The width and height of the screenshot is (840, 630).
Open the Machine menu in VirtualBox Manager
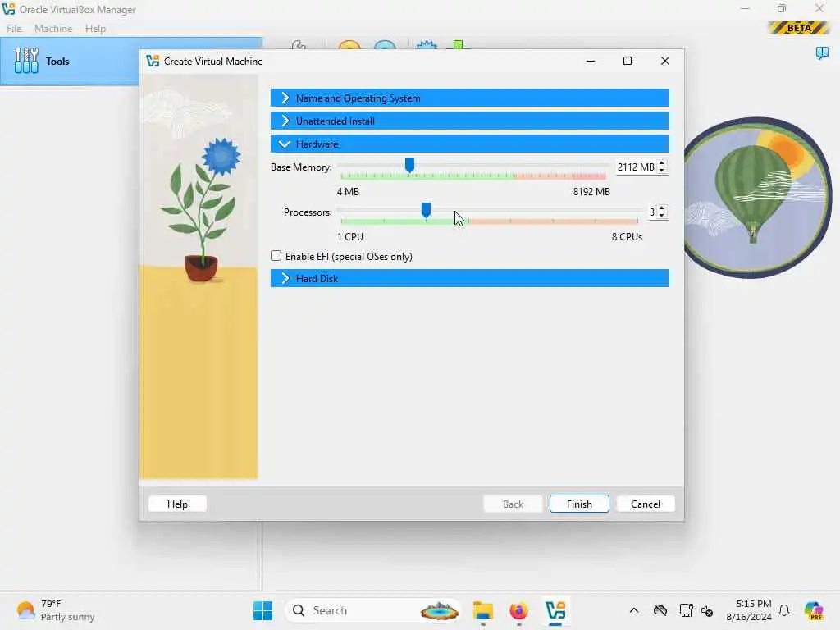pos(53,29)
